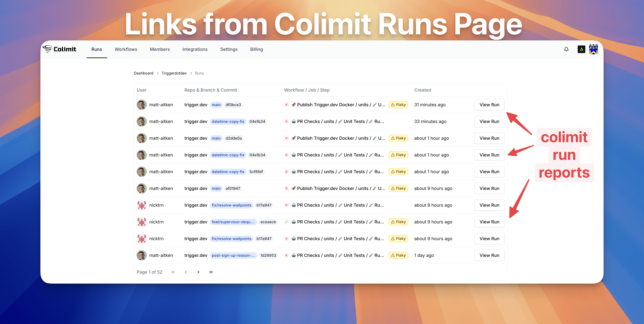Open the Workflows tab
This screenshot has height=324, width=644.
(x=126, y=49)
